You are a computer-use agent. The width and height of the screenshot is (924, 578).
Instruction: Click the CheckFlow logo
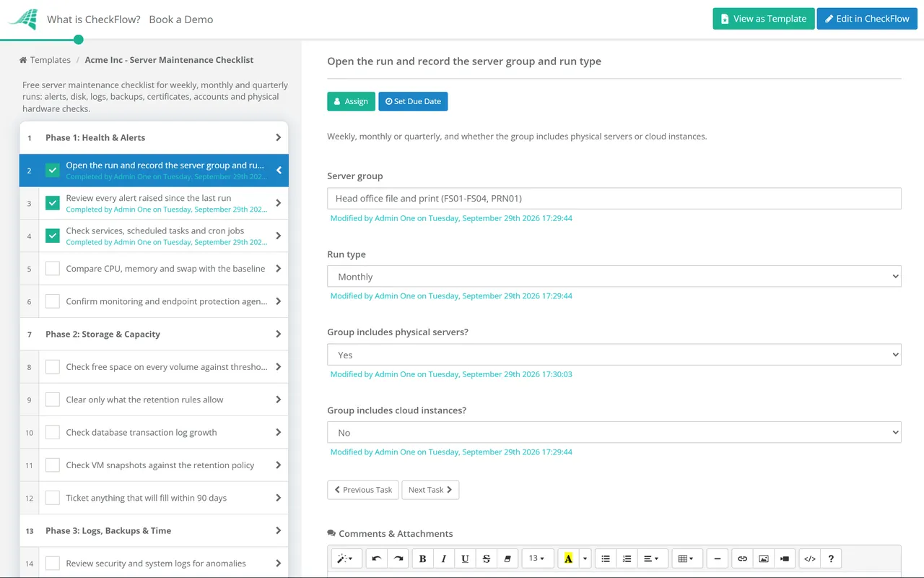click(22, 20)
